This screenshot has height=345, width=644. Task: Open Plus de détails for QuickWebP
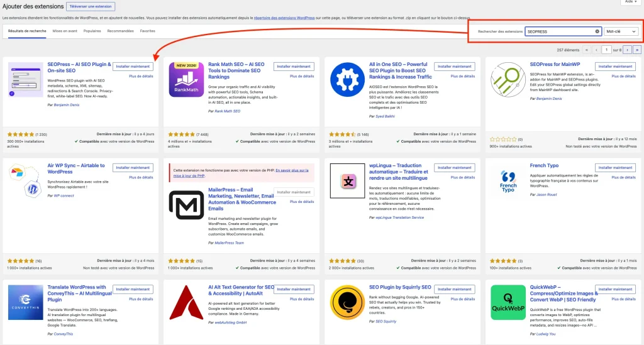(623, 299)
